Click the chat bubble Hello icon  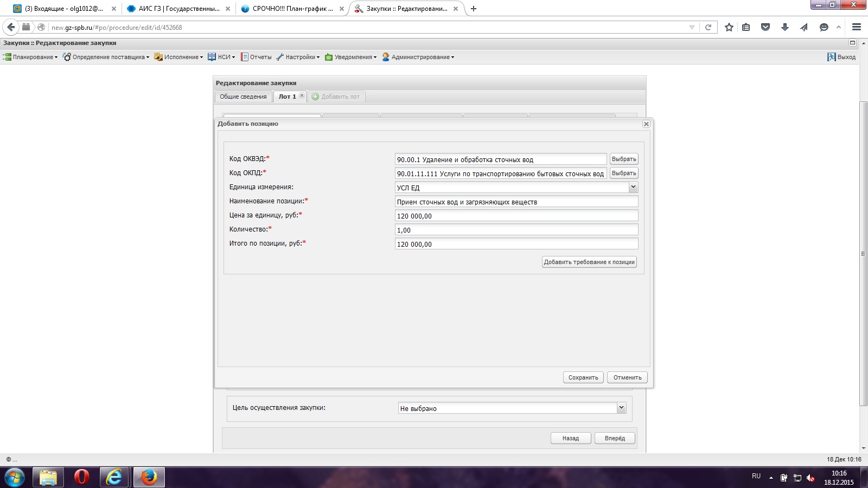point(824,27)
